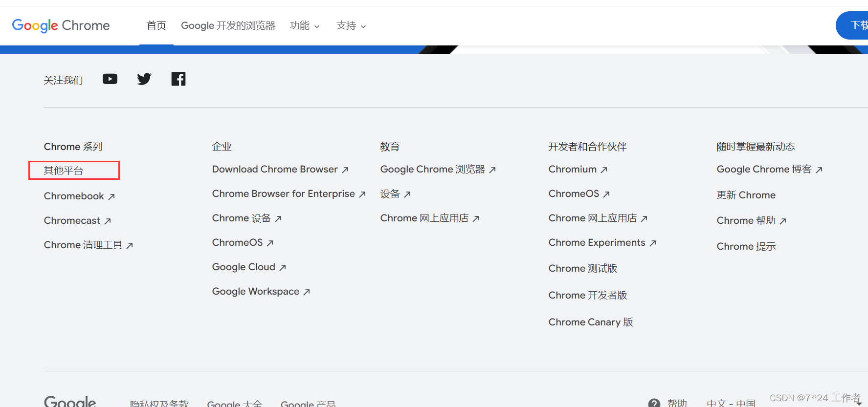Click the 随时掌握最新动态 heading

click(756, 147)
